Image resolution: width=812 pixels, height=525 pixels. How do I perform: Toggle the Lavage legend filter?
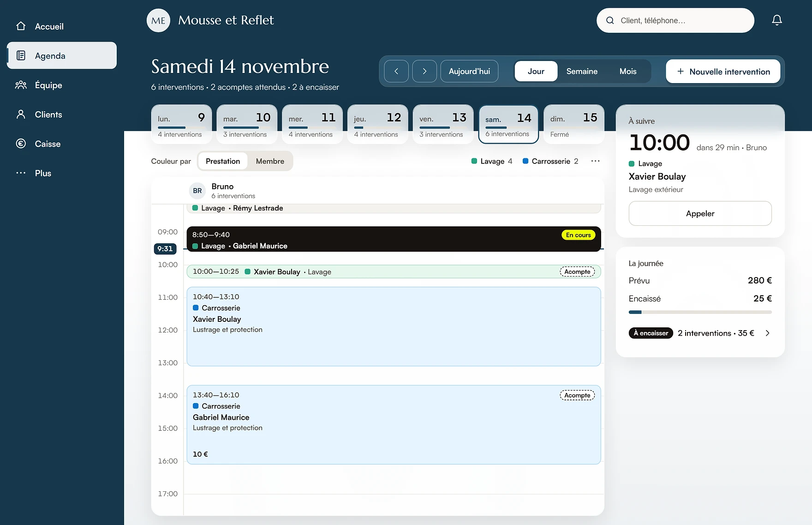[x=492, y=161]
